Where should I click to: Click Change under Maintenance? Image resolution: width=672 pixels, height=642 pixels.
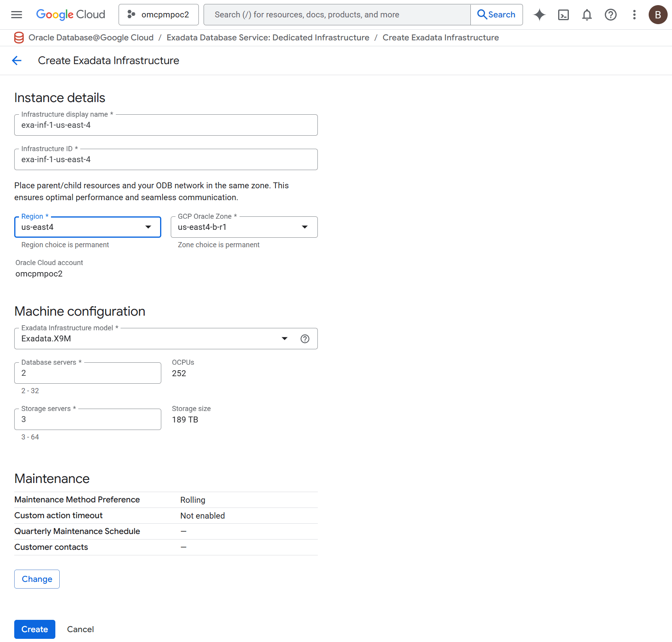click(37, 579)
